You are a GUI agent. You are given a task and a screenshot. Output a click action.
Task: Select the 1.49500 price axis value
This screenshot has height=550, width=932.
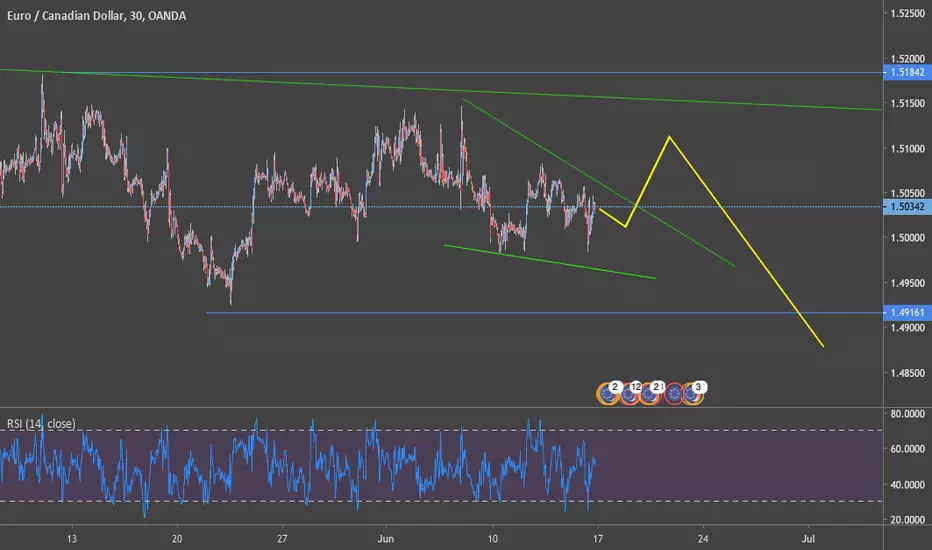pos(908,283)
